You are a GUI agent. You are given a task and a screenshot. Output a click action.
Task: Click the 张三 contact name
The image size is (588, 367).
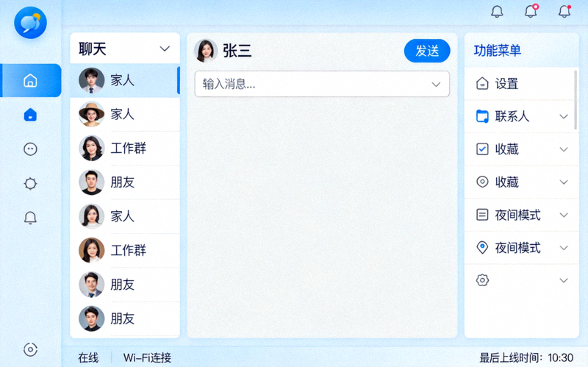[237, 51]
